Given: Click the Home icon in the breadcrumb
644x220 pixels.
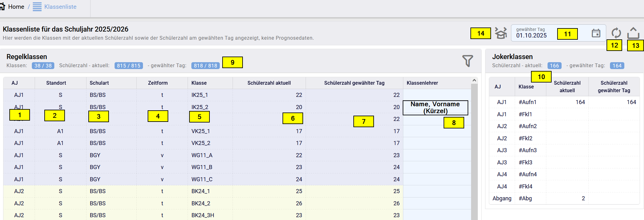Looking at the screenshot, I should [2, 7].
